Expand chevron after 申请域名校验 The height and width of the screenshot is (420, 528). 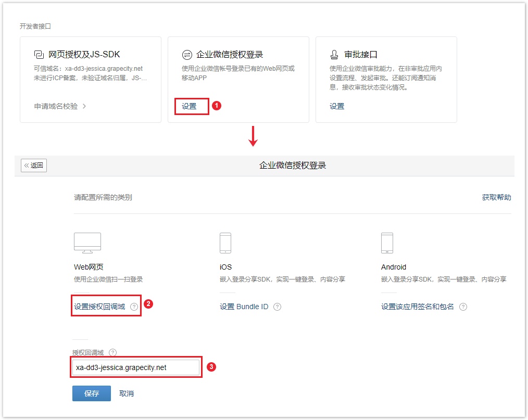coord(84,106)
